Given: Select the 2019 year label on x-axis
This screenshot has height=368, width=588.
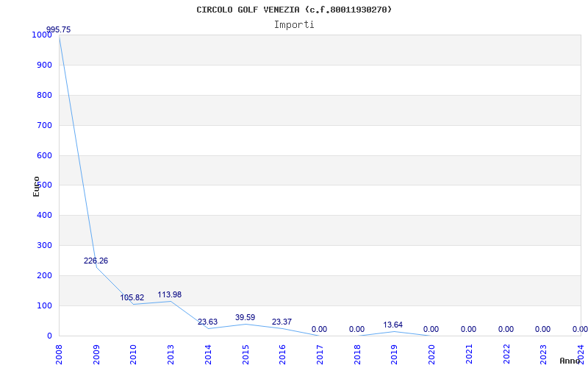Looking at the screenshot, I should click(394, 354).
